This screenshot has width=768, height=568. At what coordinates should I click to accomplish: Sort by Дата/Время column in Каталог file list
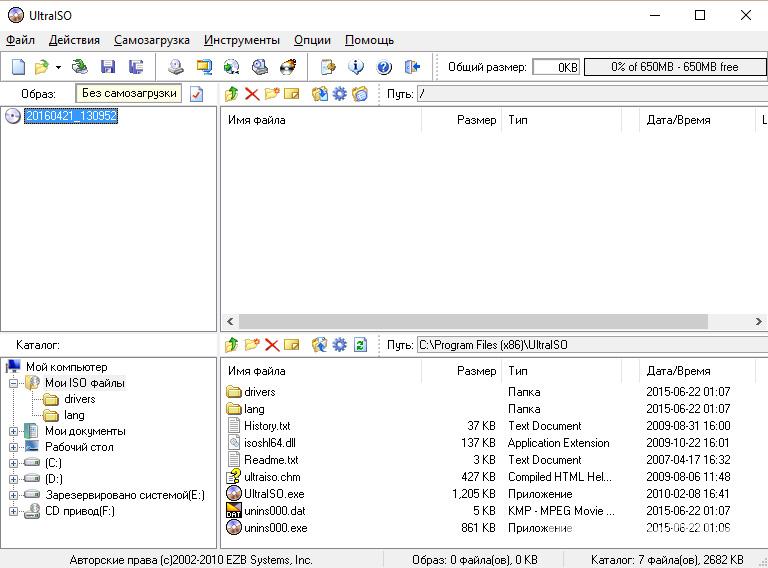coord(697,371)
